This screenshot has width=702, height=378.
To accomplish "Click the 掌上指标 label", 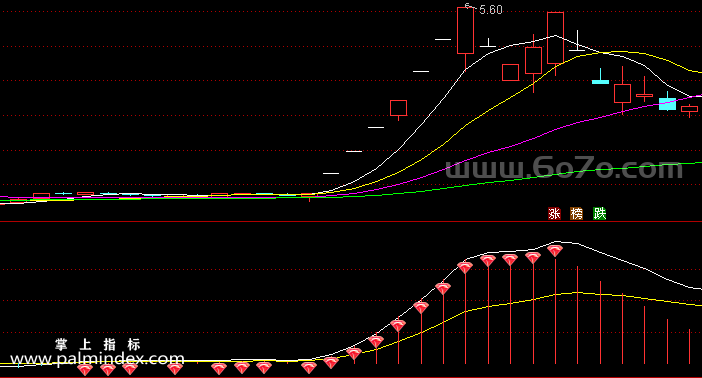I will [98, 344].
